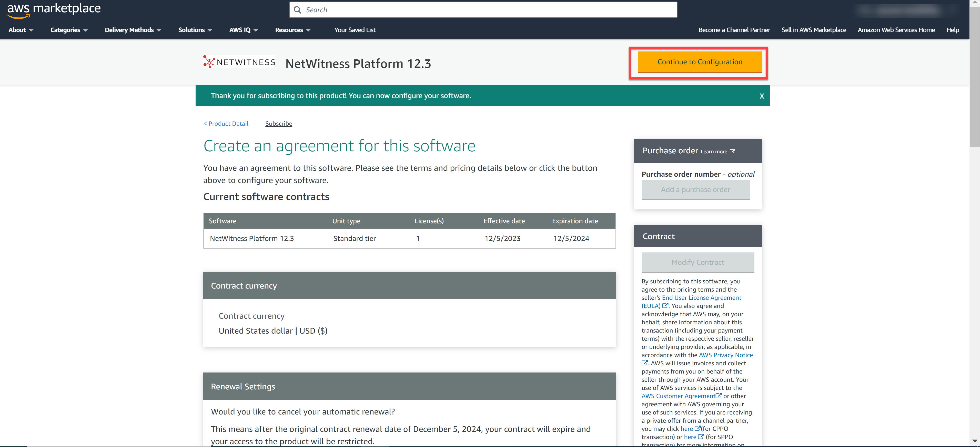Expand the Categories dropdown menu
The width and height of the screenshot is (980, 447).
point(69,30)
